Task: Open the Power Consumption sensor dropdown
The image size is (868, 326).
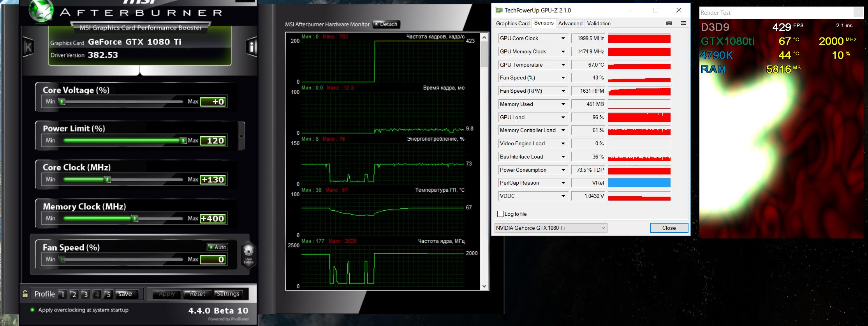Action: point(563,170)
